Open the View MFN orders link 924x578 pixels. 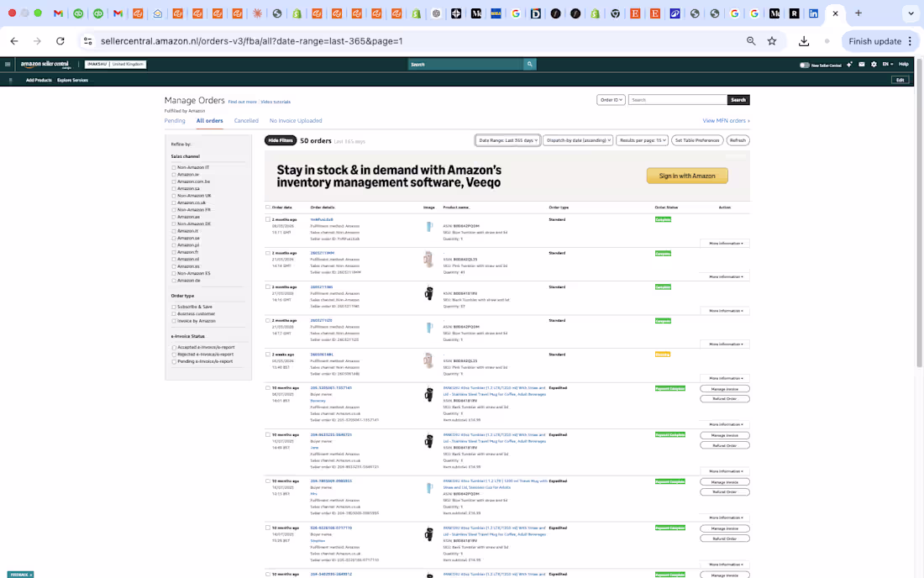pos(726,121)
